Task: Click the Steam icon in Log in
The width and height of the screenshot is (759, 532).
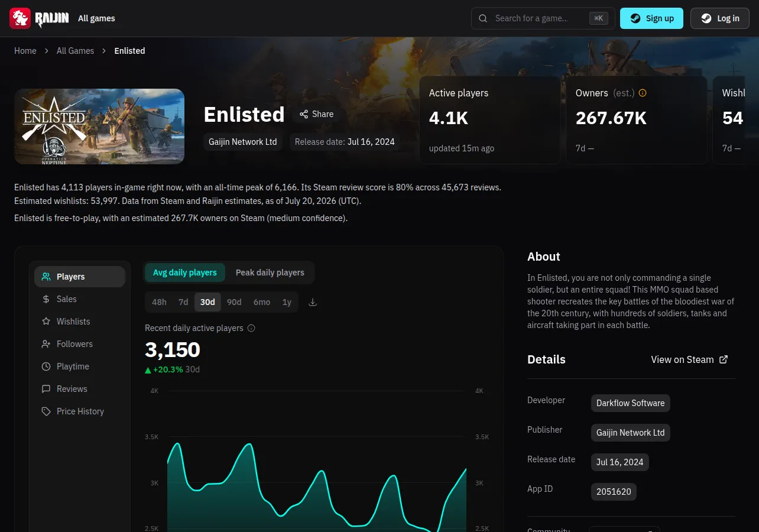Action: coord(706,18)
